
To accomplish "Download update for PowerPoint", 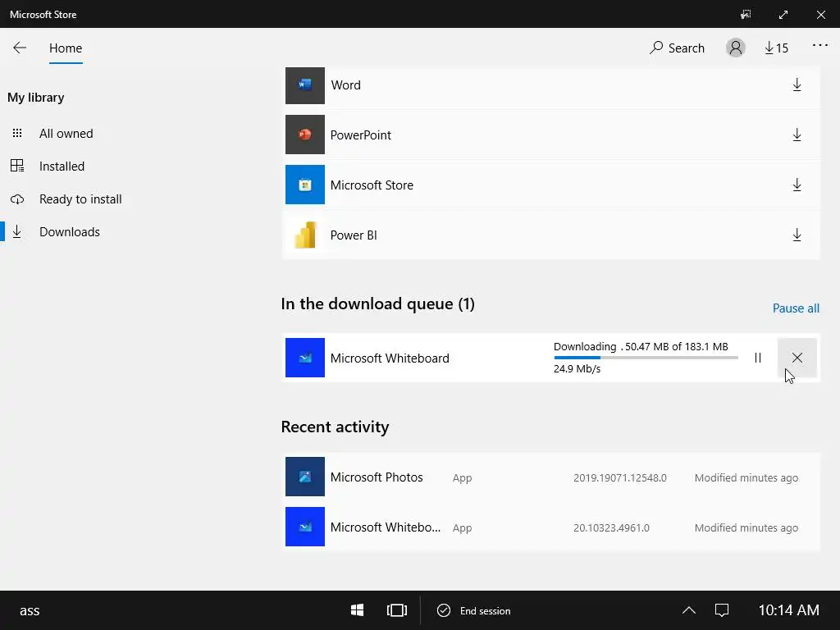I will click(x=797, y=135).
